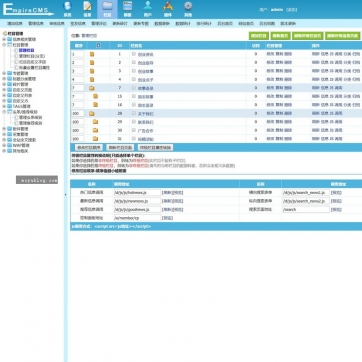Viewport: 362px width, 362px height.
Task: Click the [退出] logout link beside admin
Action: 291,10
